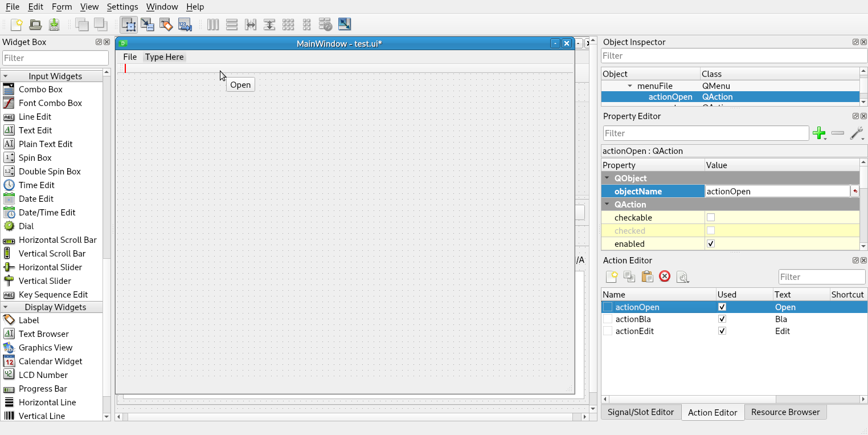Image resolution: width=868 pixels, height=435 pixels.
Task: Switch to Edit Signals/Slots mode
Action: point(147,25)
